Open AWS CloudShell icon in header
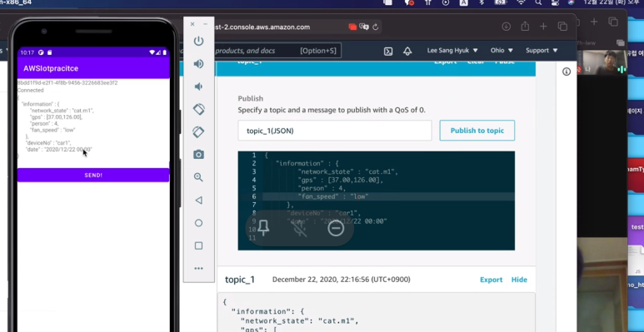Image resolution: width=644 pixels, height=332 pixels. [388, 52]
